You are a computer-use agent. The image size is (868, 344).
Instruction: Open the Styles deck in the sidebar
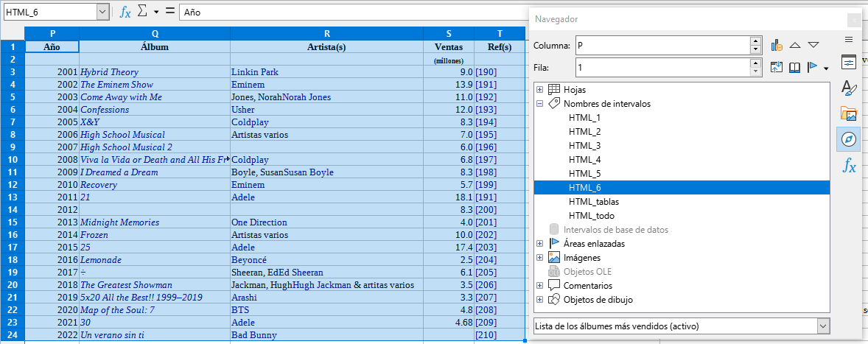849,88
